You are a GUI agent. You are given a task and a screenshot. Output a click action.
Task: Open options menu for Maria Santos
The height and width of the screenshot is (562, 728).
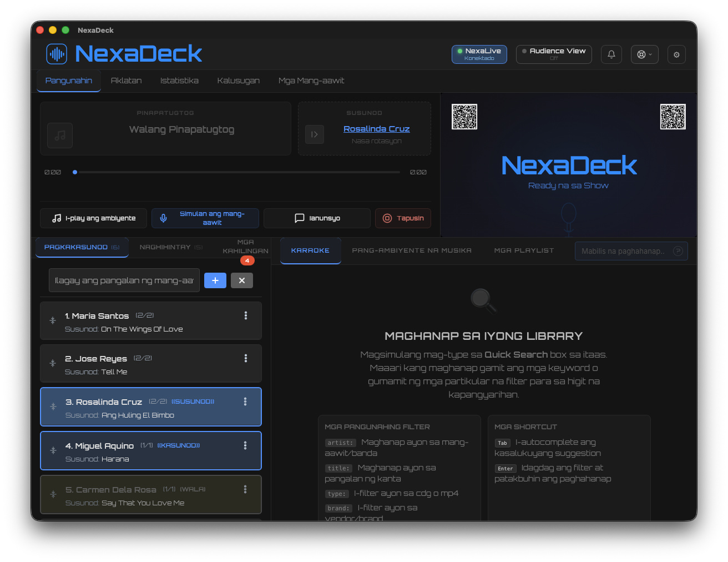click(x=246, y=315)
